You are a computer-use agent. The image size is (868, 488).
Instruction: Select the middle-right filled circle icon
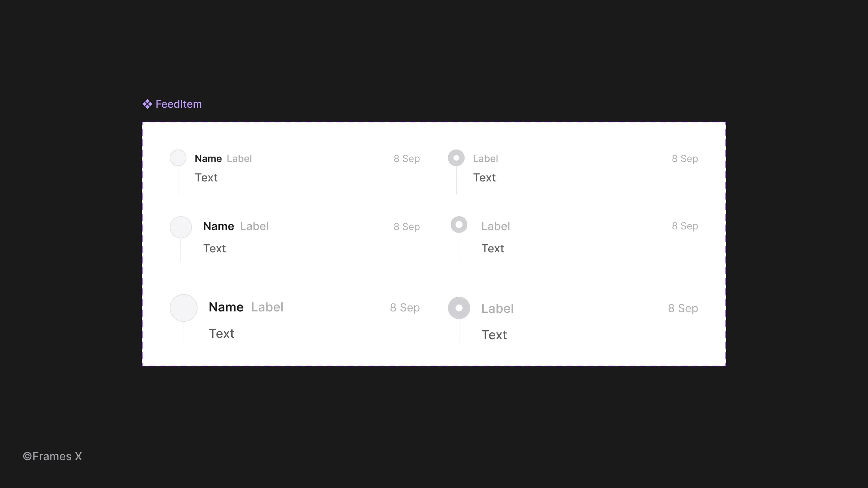tap(459, 225)
